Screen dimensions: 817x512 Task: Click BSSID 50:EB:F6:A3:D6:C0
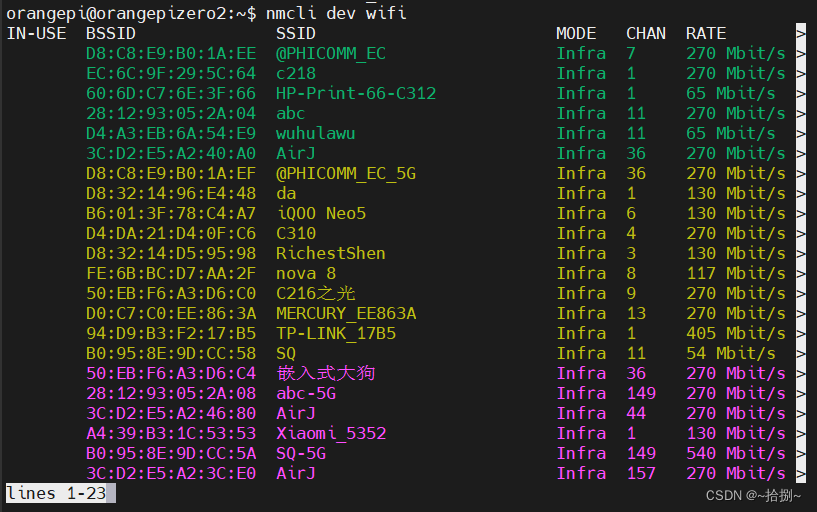click(x=171, y=293)
